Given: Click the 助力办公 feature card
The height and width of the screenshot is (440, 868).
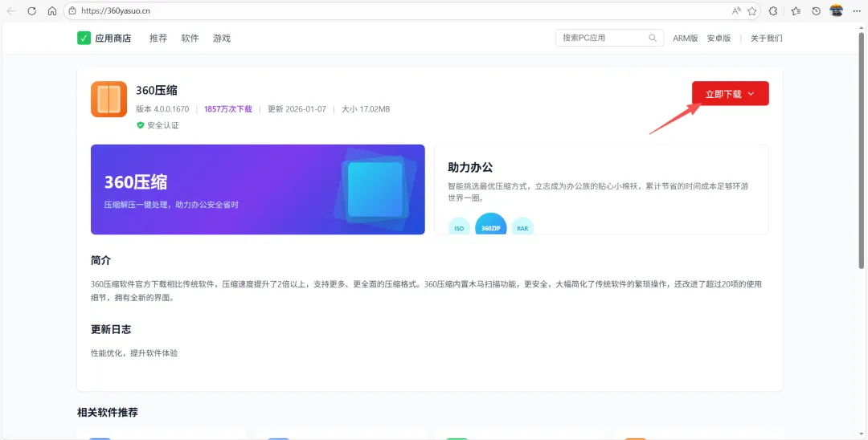Looking at the screenshot, I should (602, 189).
